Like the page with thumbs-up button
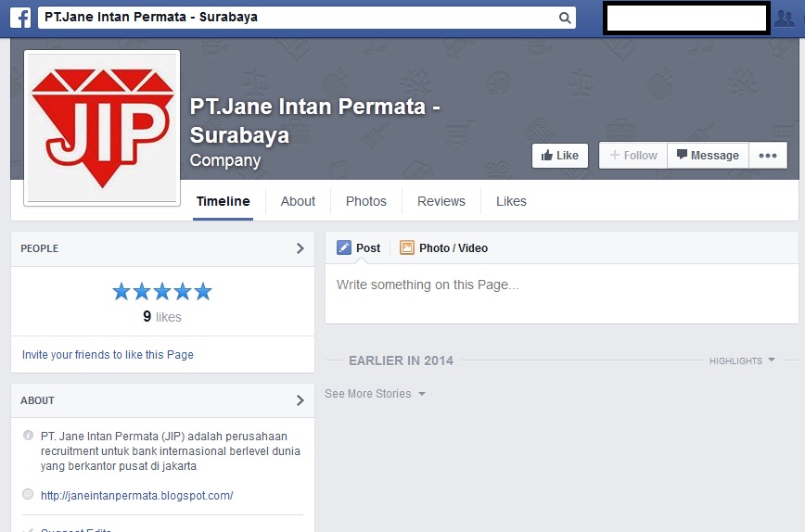The width and height of the screenshot is (805, 532). [559, 156]
